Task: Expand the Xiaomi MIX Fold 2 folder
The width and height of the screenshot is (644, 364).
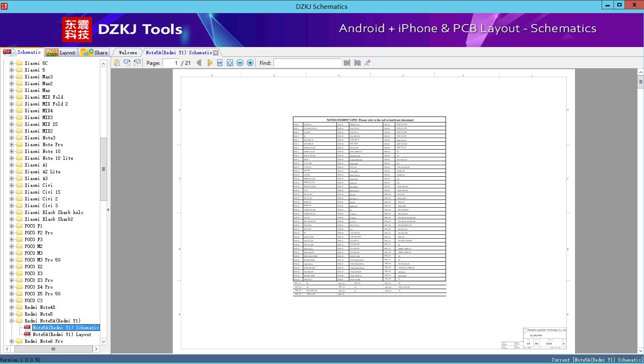Action: click(x=12, y=104)
